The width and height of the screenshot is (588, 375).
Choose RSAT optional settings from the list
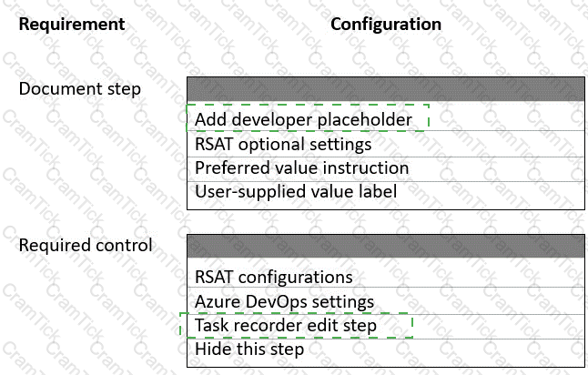(386, 144)
